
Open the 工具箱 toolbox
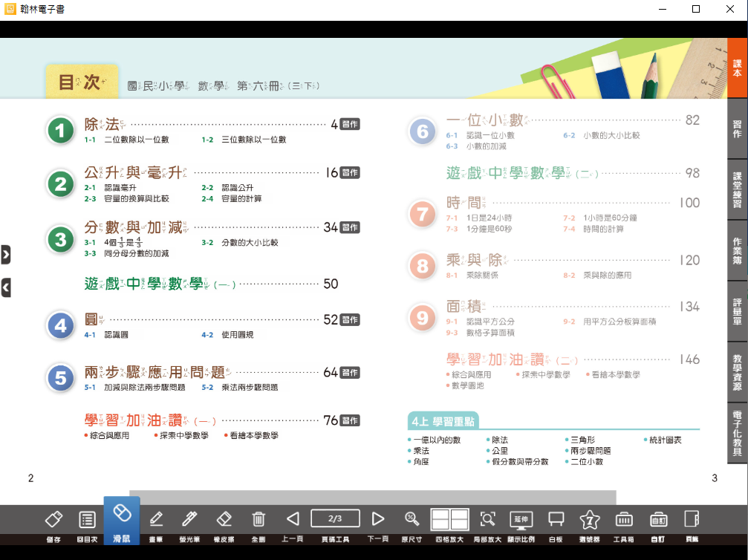(624, 520)
